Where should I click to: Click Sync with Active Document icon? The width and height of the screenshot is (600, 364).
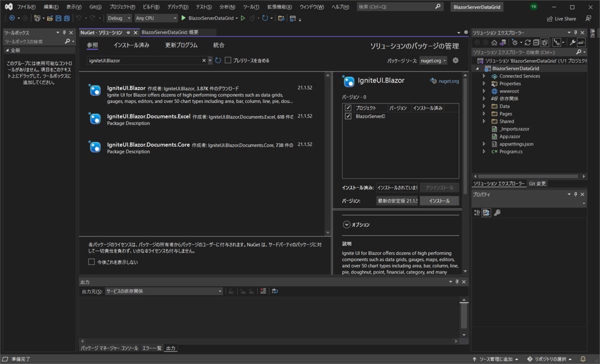click(527, 42)
